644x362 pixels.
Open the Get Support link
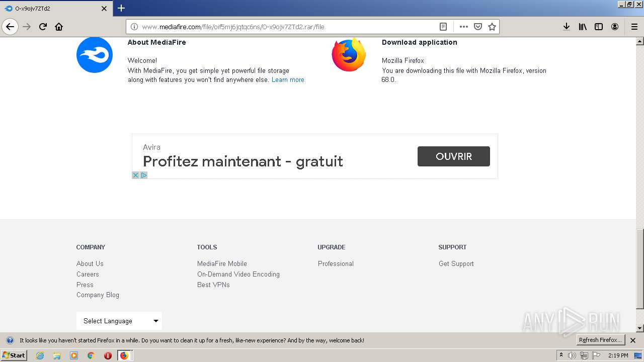pos(456,263)
